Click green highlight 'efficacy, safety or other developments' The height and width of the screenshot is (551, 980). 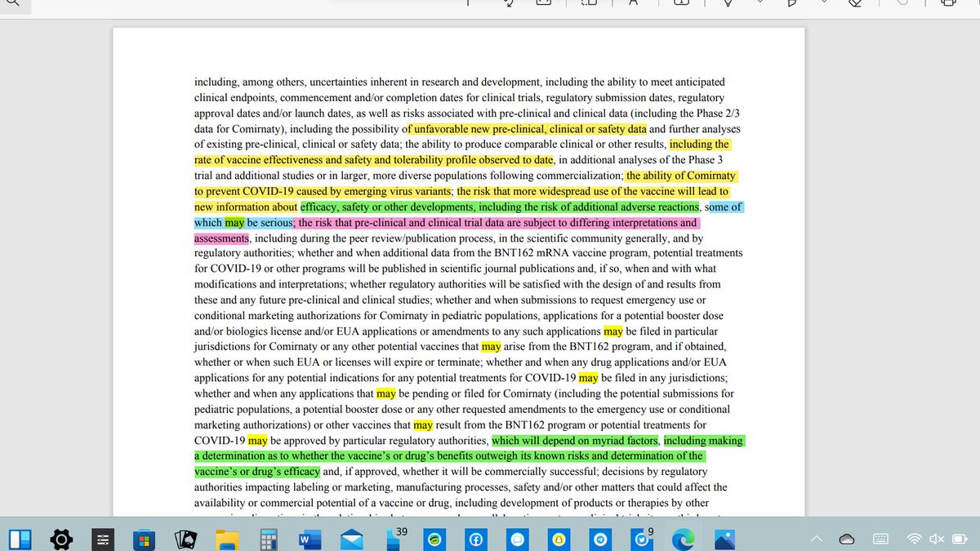tap(387, 207)
